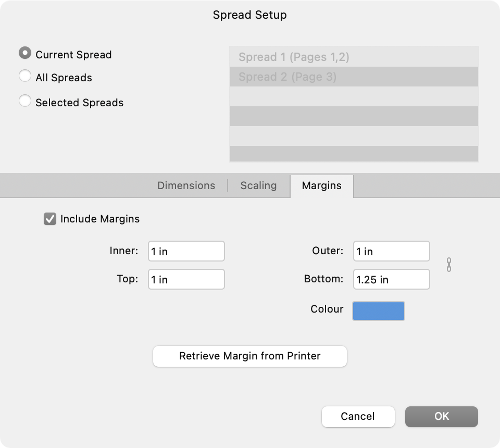
Task: Click the Inner margin input field
Action: pos(186,251)
